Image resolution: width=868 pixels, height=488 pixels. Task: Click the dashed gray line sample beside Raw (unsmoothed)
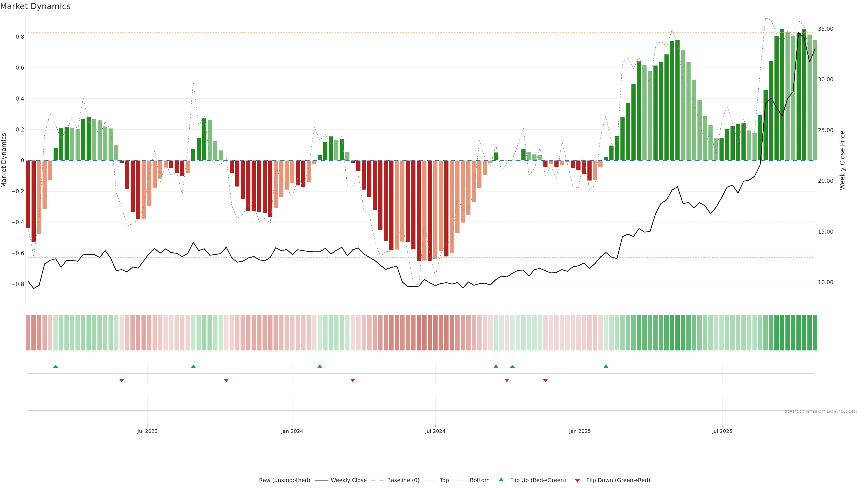[x=249, y=480]
